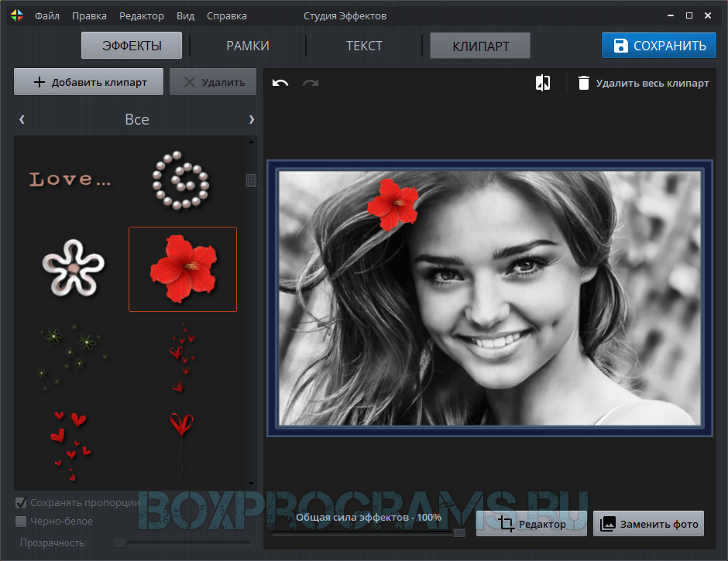Go to next clipart category arrow
Viewport: 728px width, 561px height.
tap(251, 119)
